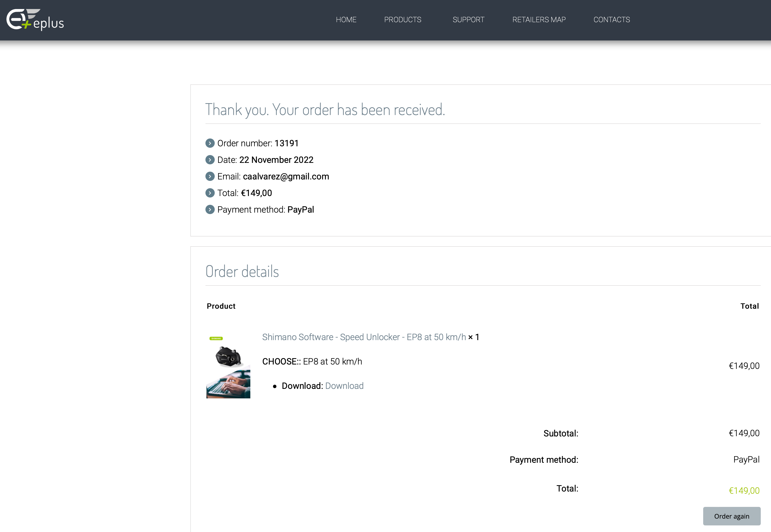Viewport: 771px width, 532px height.
Task: Click the green Total €149,00 amount
Action: point(744,491)
